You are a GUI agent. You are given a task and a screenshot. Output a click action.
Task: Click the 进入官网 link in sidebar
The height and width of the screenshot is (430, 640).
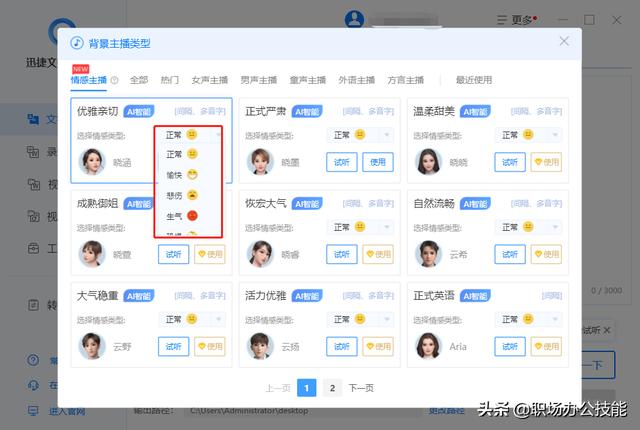(67, 411)
